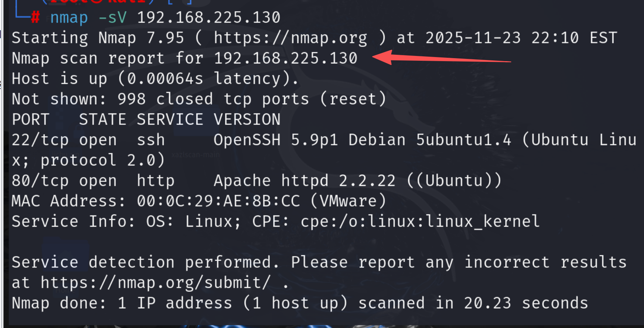Click the SERVICE column header

coord(170,120)
